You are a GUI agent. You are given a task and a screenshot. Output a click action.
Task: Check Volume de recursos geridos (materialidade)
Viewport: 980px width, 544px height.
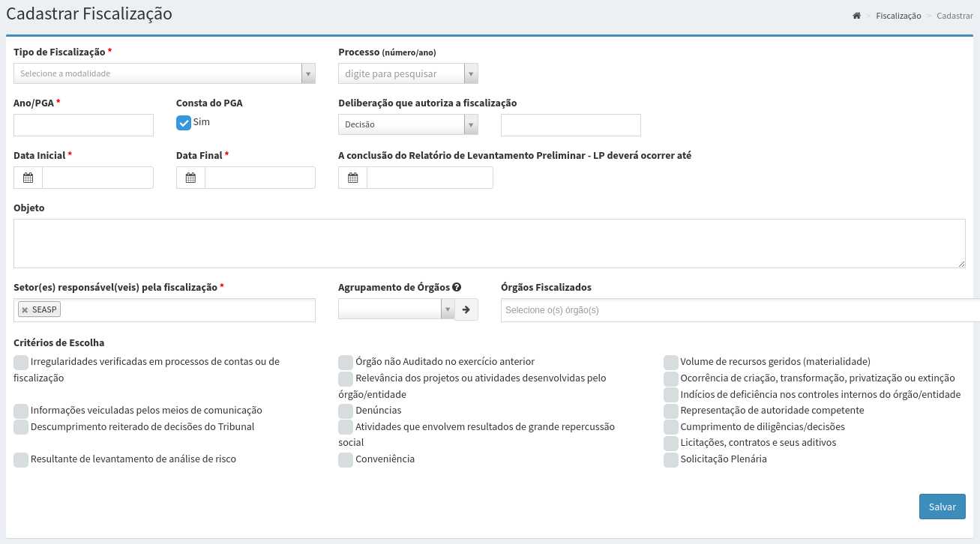click(671, 362)
